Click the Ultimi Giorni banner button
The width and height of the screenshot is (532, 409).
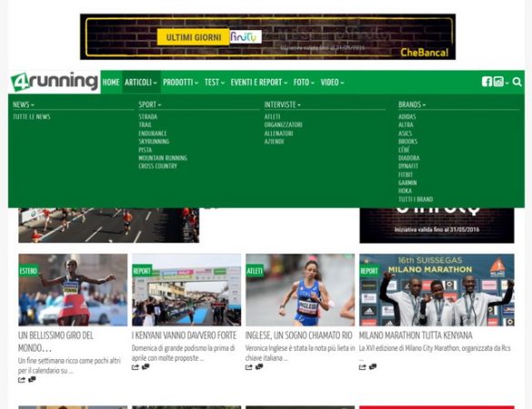(194, 37)
